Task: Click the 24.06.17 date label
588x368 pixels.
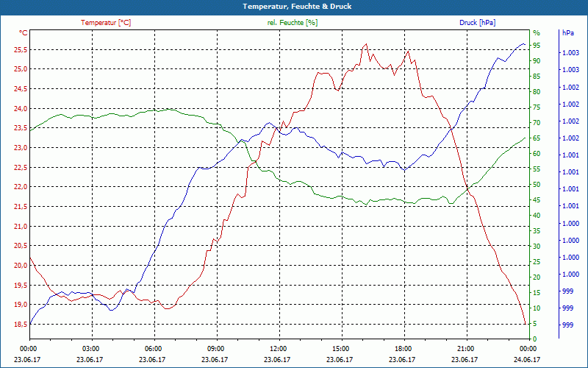Action: [527, 360]
